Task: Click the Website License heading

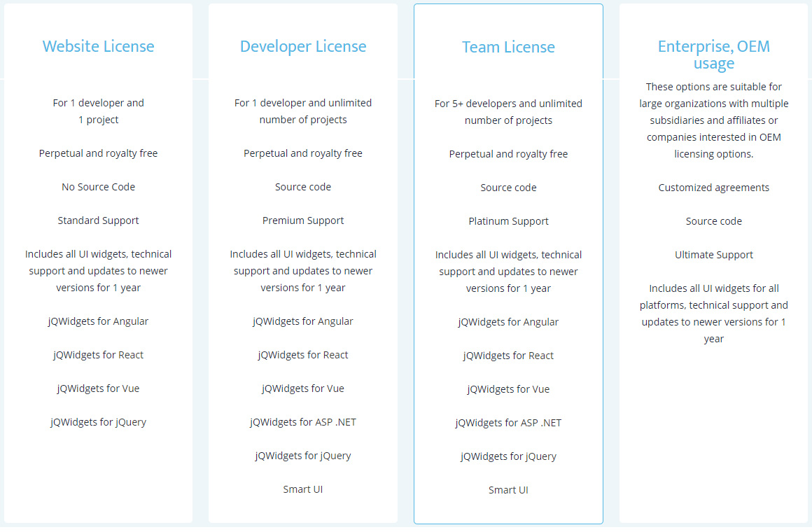Action: click(99, 47)
